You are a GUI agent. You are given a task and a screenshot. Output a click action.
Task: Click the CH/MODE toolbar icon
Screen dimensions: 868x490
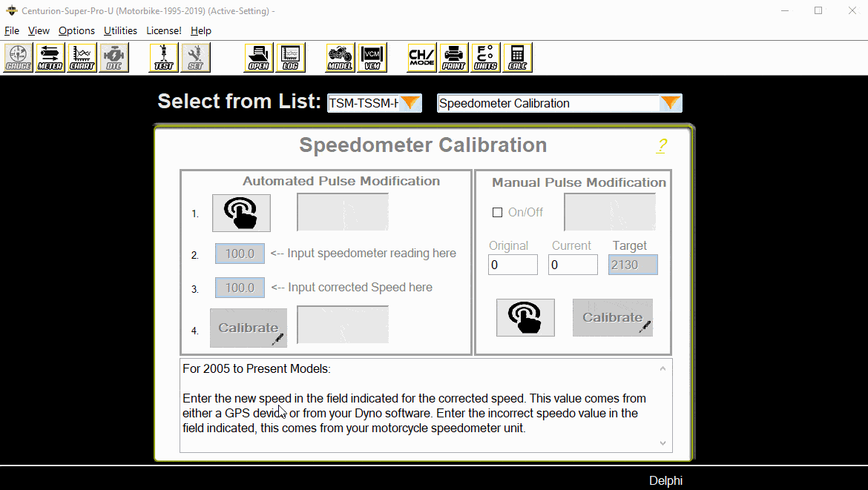(421, 57)
